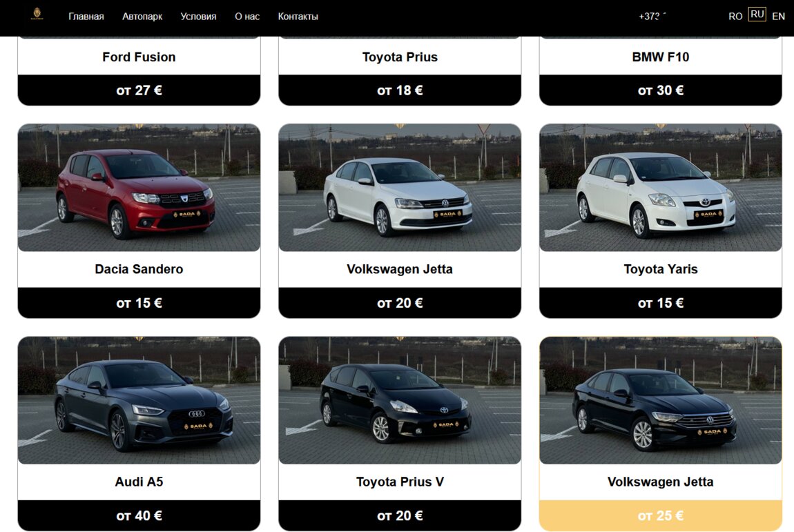Click the Ford Fusion от 27 € button
Image resolution: width=794 pixels, height=532 pixels.
pos(139,90)
